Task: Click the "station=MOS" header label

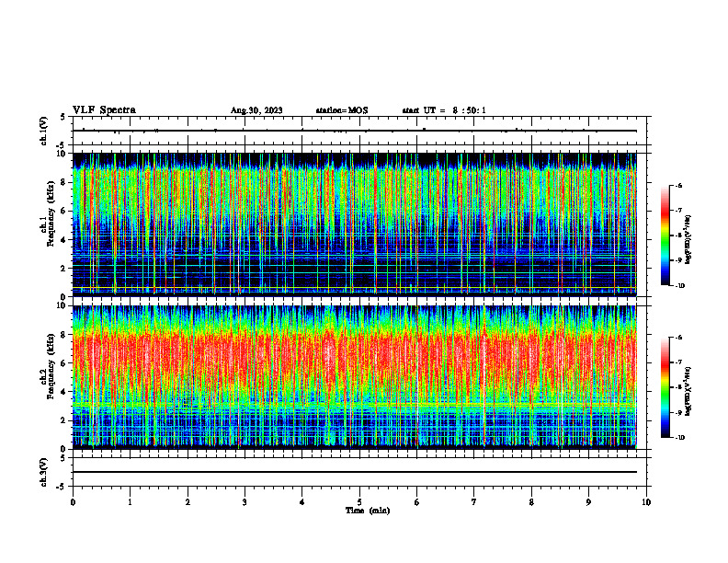Action: coord(342,110)
